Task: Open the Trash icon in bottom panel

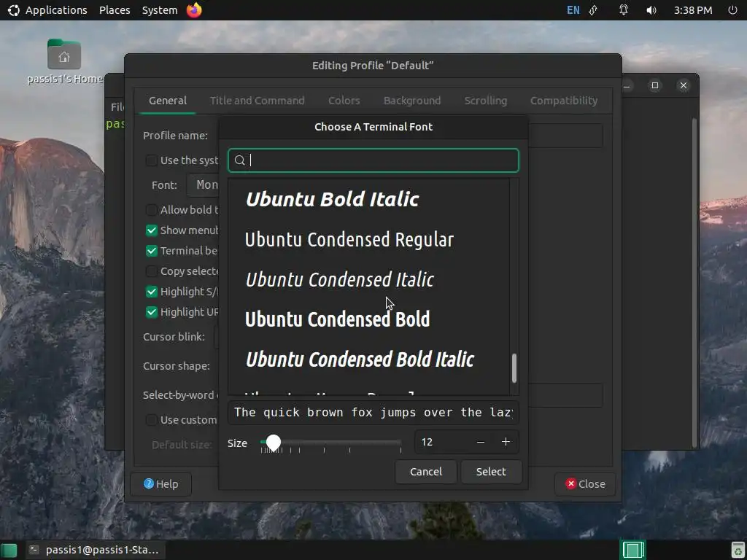Action: pos(738,550)
